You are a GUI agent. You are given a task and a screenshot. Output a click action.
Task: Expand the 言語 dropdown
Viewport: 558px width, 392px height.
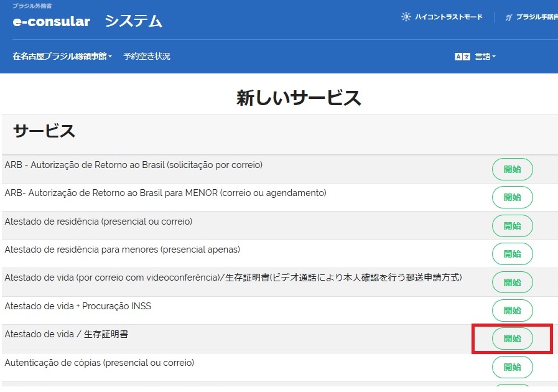pos(485,56)
